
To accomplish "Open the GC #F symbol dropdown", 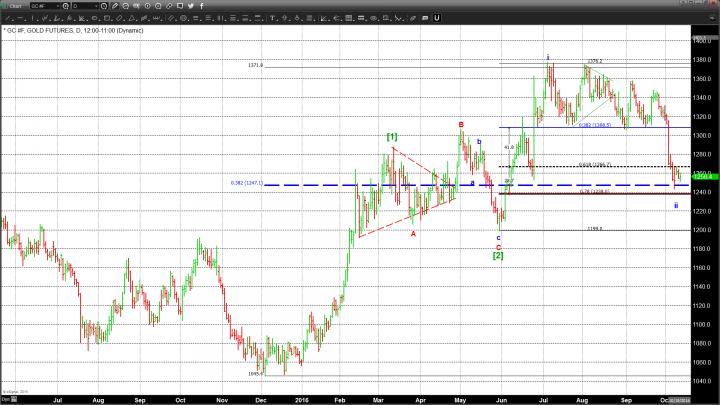I will 57,6.
